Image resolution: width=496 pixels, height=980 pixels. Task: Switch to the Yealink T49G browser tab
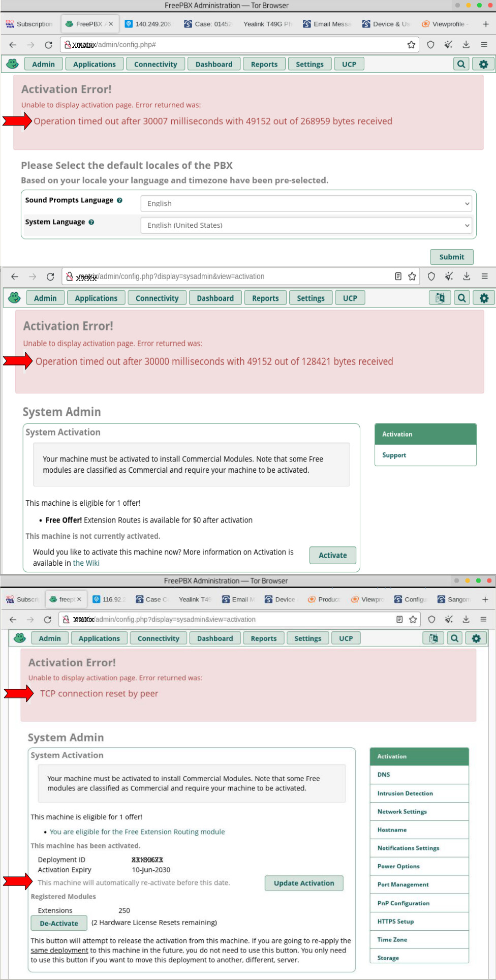267,24
